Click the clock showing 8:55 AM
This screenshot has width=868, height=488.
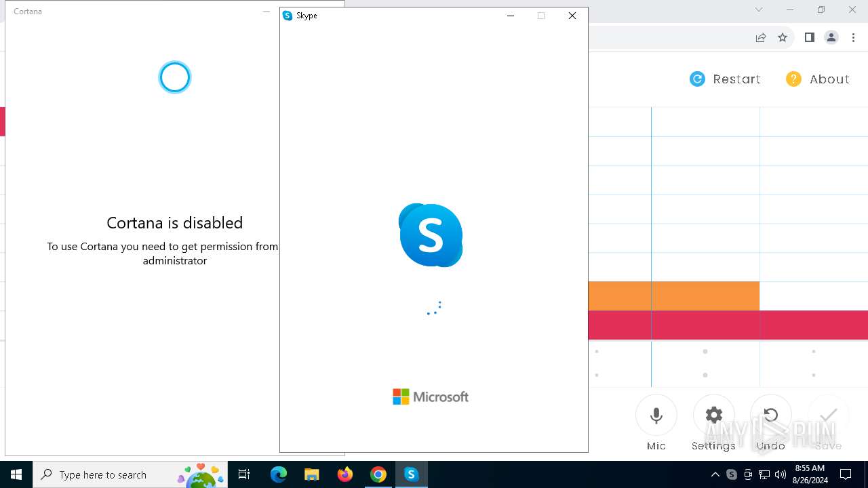point(810,468)
